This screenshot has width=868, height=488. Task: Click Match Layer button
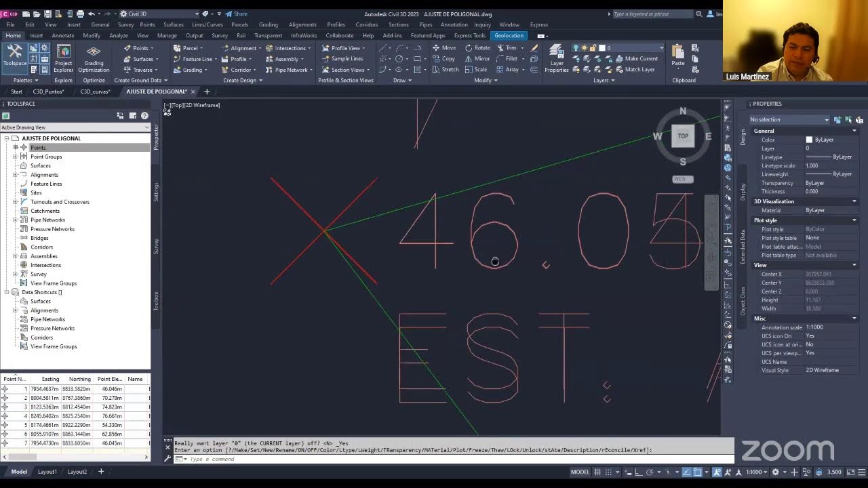click(634, 70)
